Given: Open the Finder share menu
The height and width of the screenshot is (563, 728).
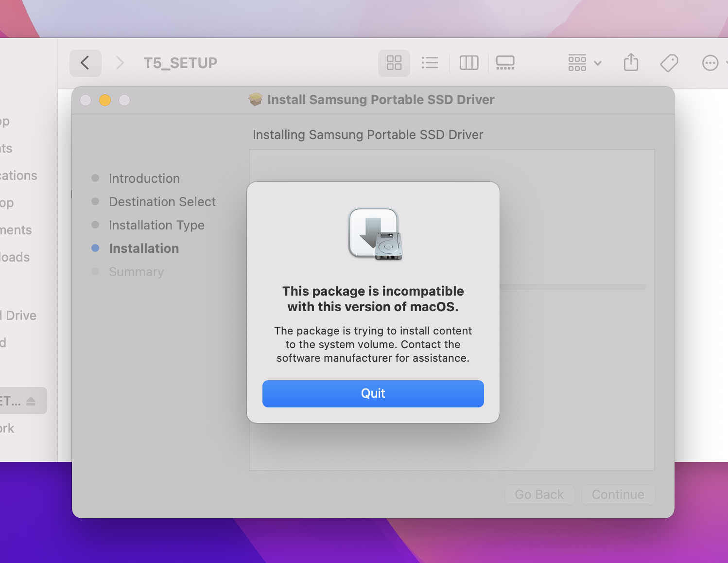Looking at the screenshot, I should (x=631, y=62).
